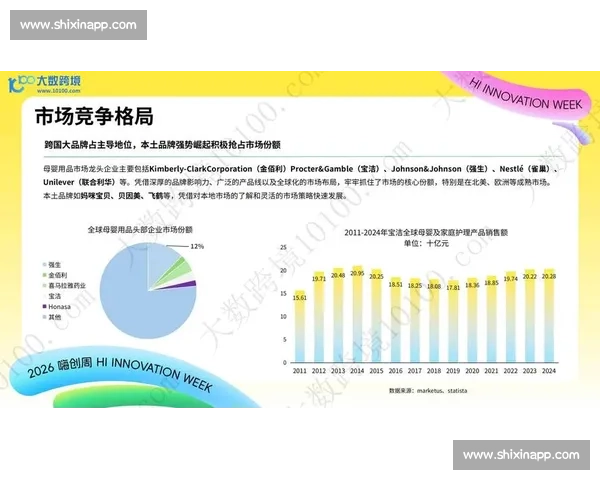Click the 20.25 bar value

[376, 276]
